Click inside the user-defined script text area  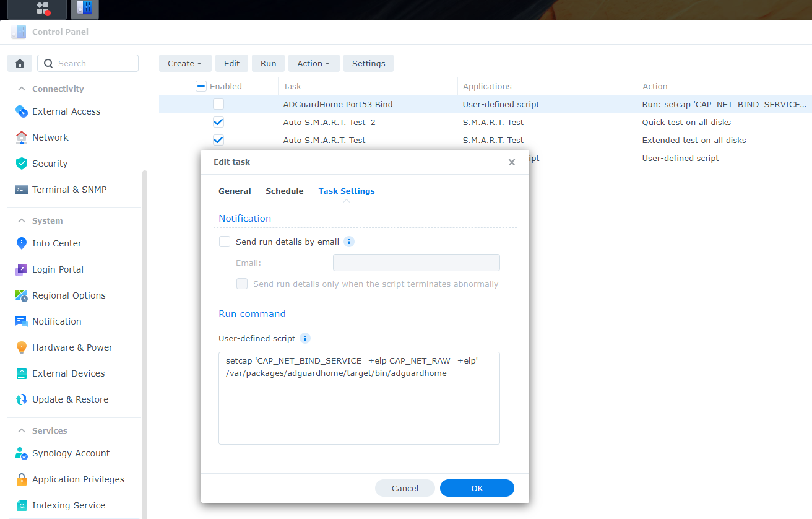point(359,398)
